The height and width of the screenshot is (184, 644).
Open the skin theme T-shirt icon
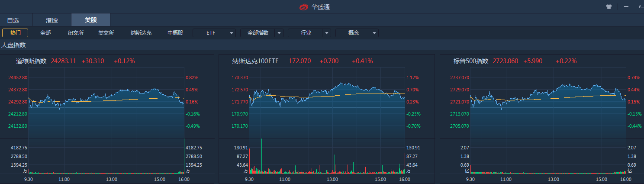point(609,7)
